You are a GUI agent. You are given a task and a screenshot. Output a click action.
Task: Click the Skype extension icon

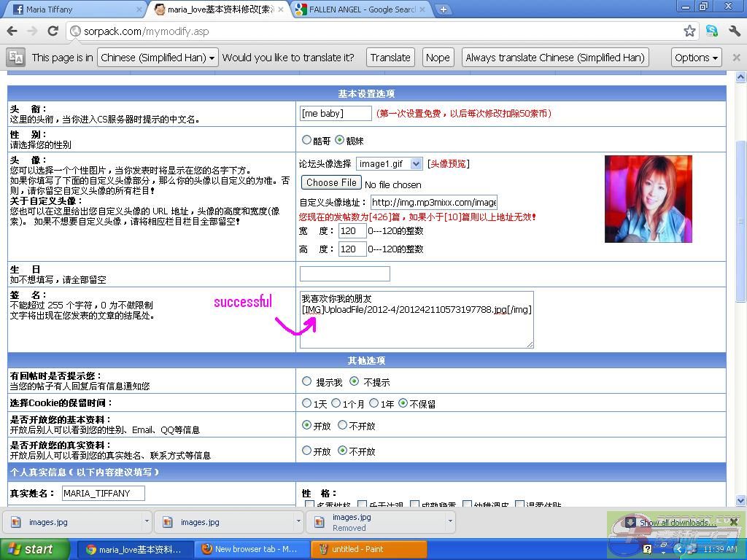point(711,31)
